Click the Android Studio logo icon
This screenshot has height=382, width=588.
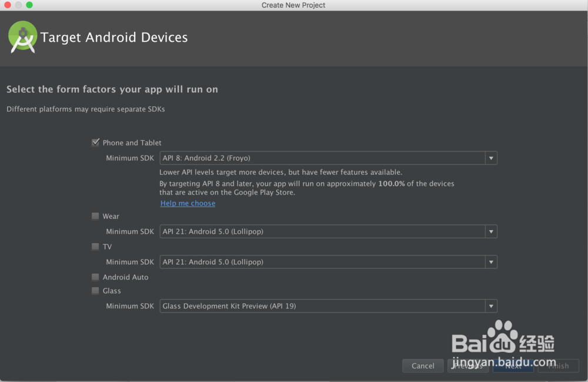[x=23, y=37]
